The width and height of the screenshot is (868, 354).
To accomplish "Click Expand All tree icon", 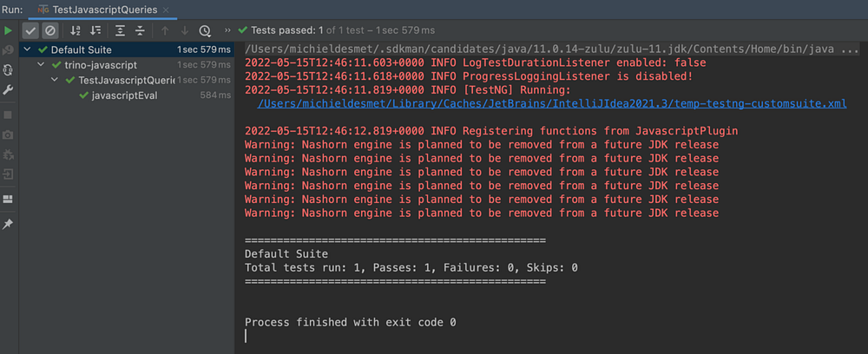I will (x=121, y=30).
